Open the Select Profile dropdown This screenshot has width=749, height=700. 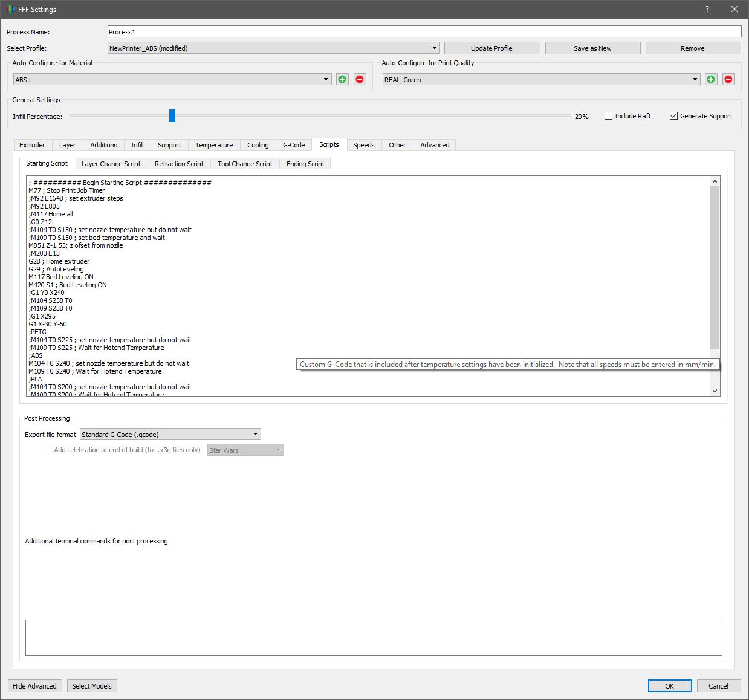273,48
